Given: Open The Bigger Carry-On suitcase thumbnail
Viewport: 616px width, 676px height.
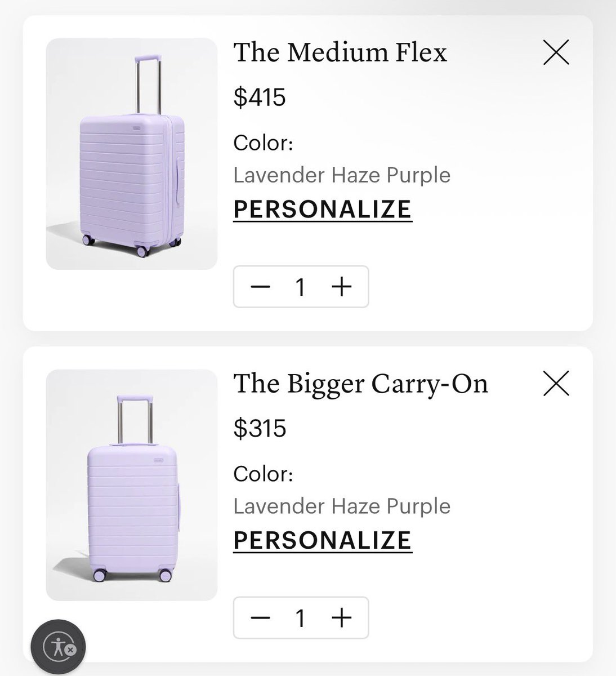Looking at the screenshot, I should click(131, 485).
